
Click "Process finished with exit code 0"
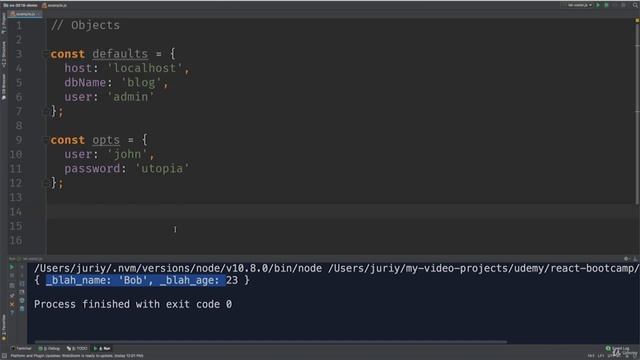pos(133,304)
